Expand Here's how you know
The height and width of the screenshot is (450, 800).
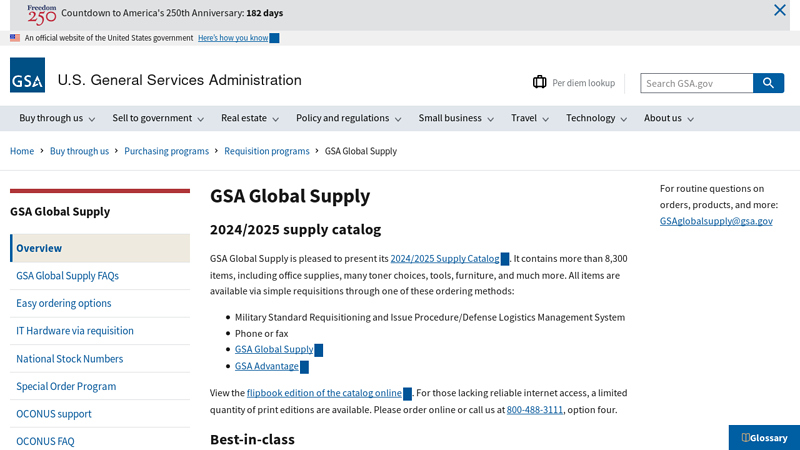[x=233, y=38]
